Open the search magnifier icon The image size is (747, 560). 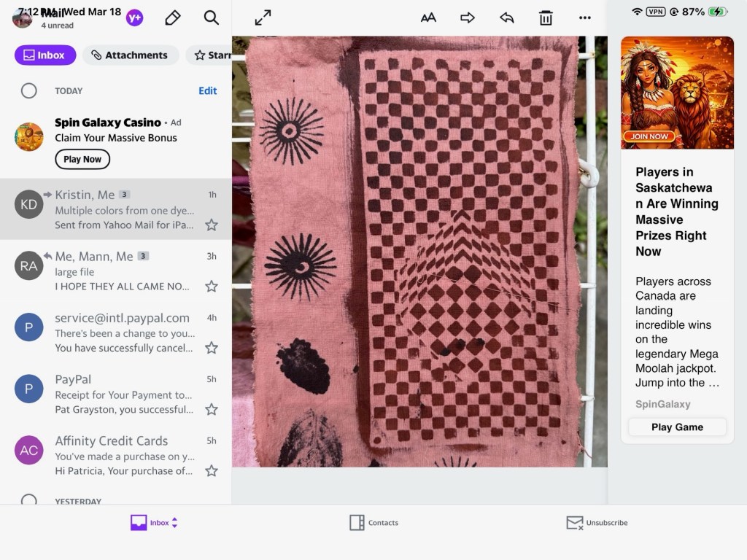click(212, 18)
